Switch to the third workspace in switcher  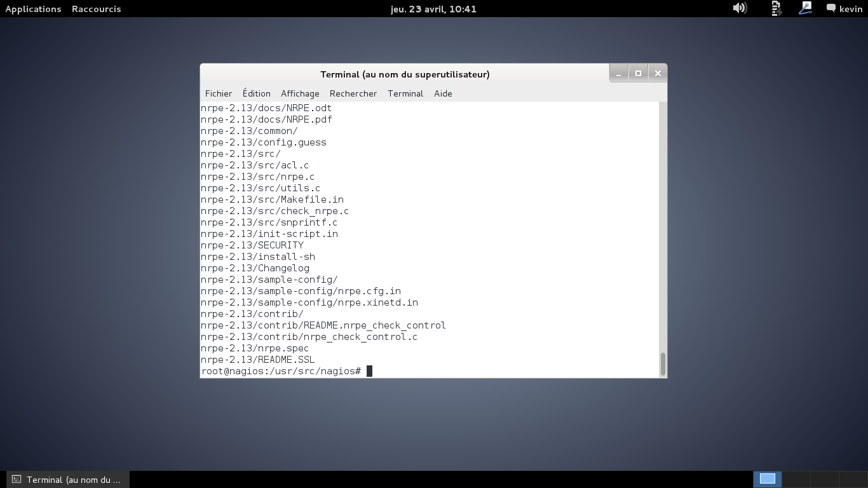[x=825, y=479]
